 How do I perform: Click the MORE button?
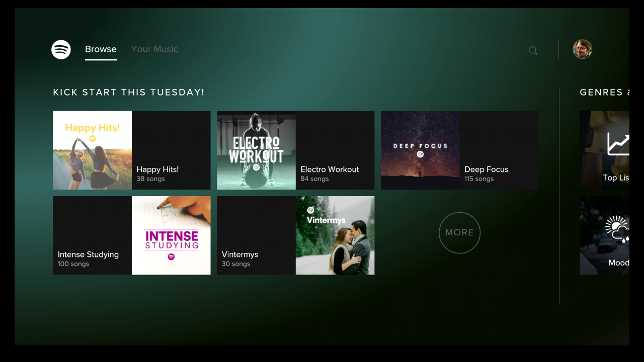[459, 232]
